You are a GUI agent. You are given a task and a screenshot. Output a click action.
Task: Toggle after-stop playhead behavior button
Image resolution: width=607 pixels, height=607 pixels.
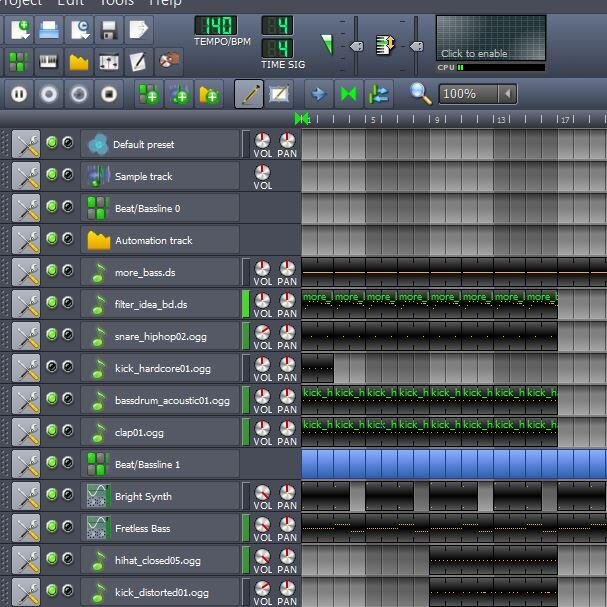click(379, 94)
